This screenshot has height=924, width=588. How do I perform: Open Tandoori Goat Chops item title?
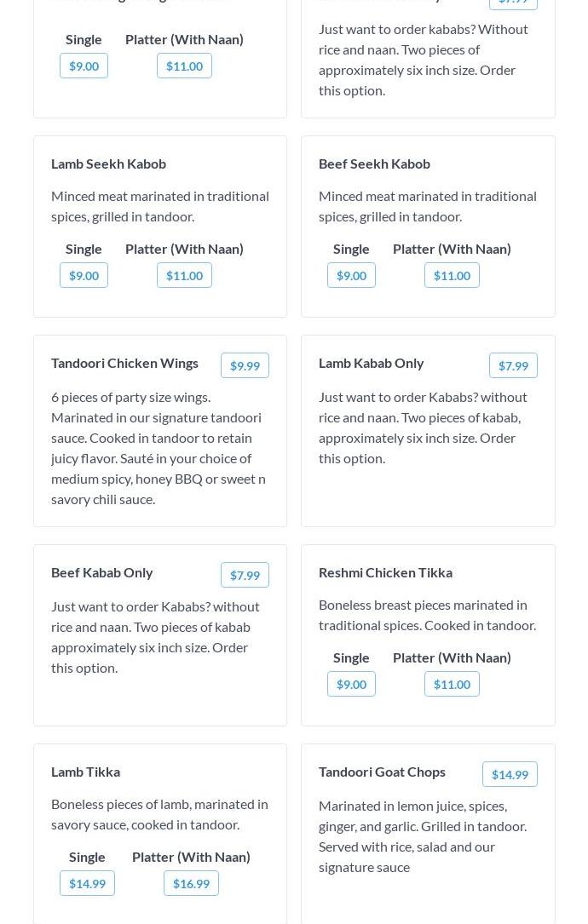(382, 771)
